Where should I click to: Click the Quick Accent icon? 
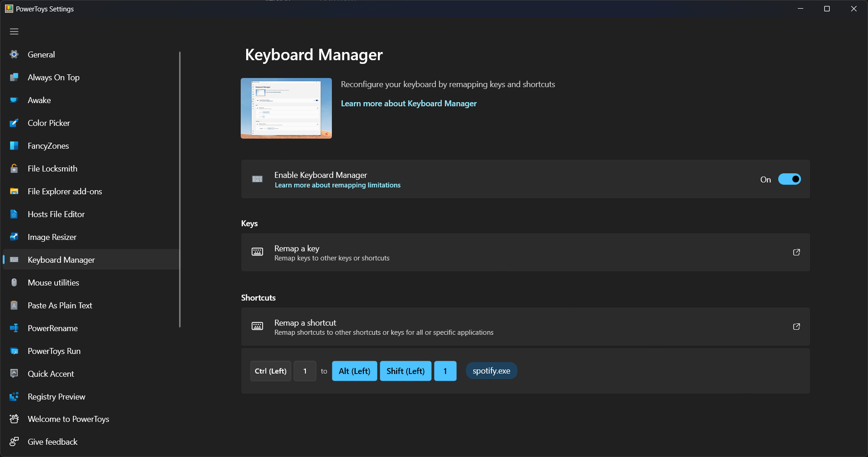14,374
